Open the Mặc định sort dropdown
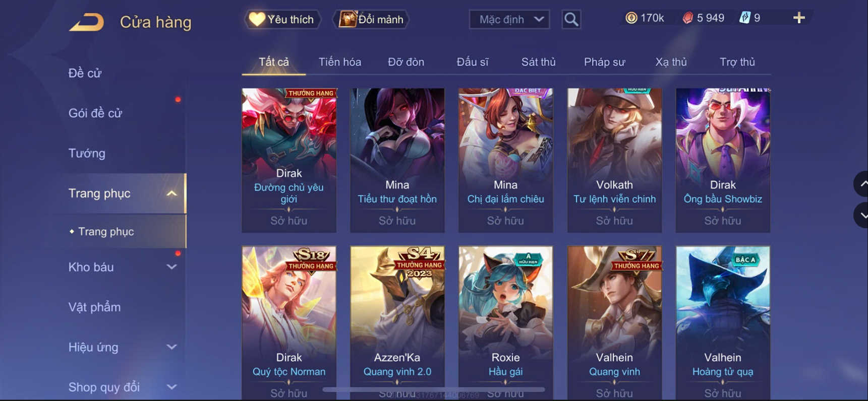The height and width of the screenshot is (401, 868). click(509, 19)
